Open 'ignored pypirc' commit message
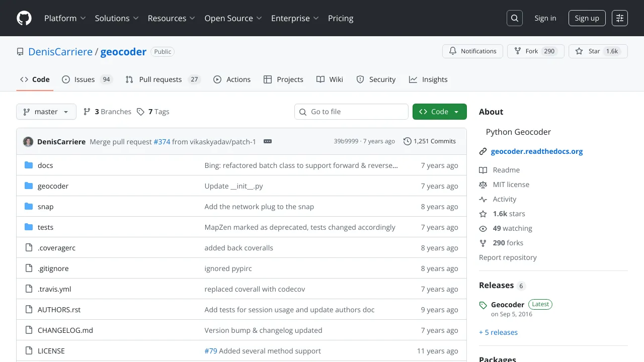The height and width of the screenshot is (362, 644). 228,268
